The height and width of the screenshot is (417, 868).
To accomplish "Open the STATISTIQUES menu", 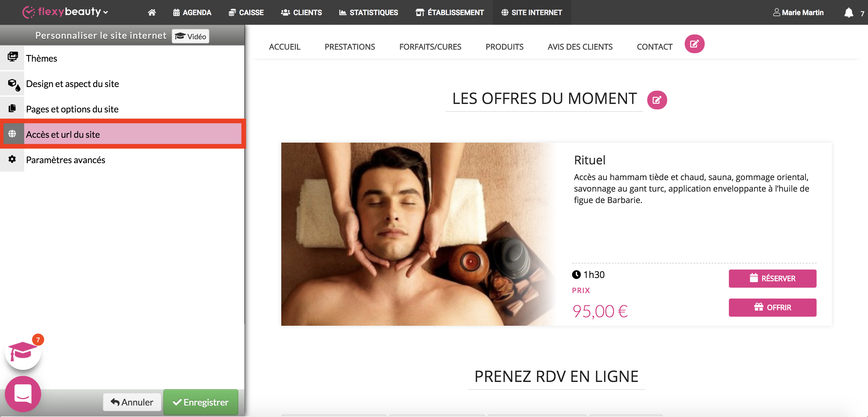I will (x=368, y=12).
